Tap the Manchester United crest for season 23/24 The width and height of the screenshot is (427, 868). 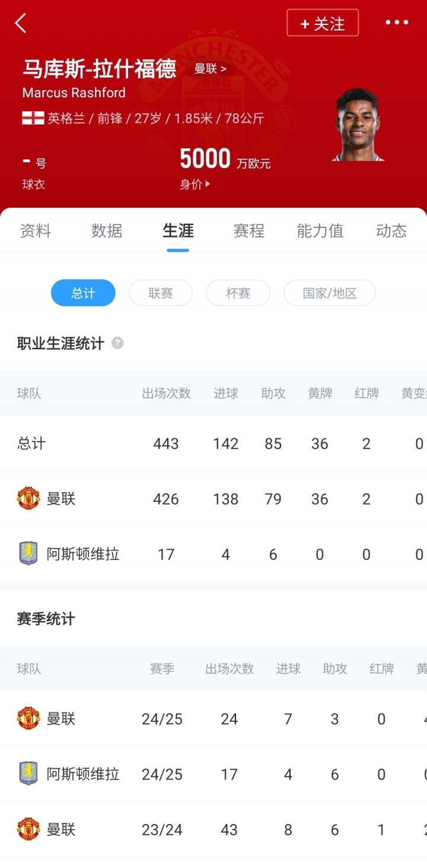point(28,829)
